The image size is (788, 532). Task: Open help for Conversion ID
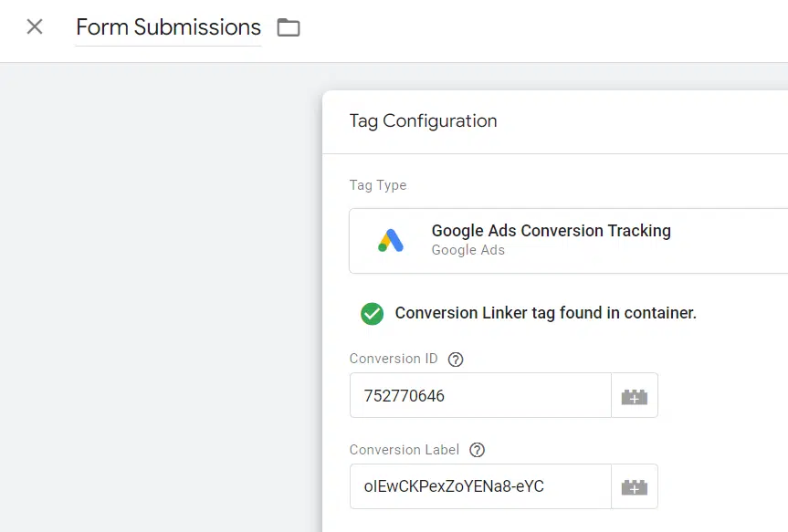coord(456,360)
